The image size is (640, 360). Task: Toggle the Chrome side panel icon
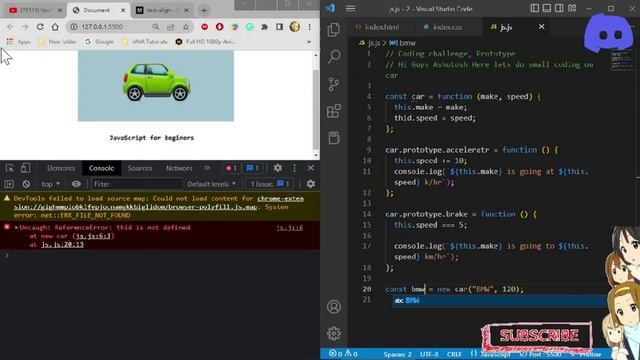[x=279, y=27]
